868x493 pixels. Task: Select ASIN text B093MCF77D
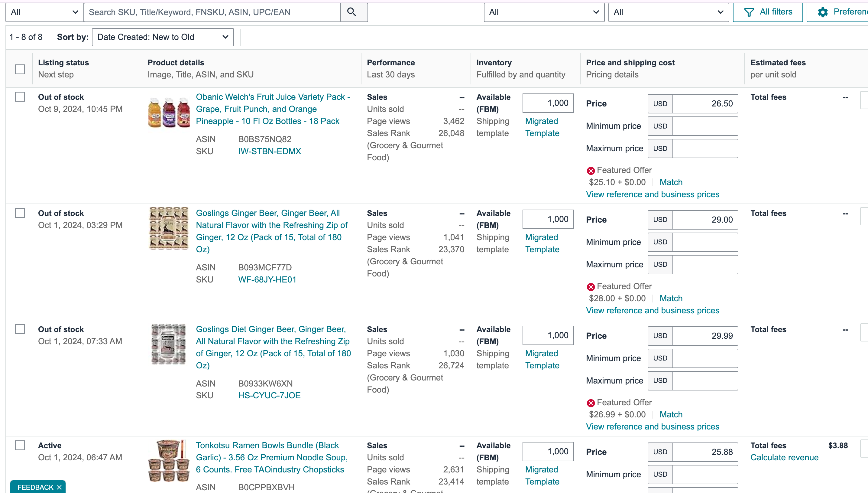265,267
